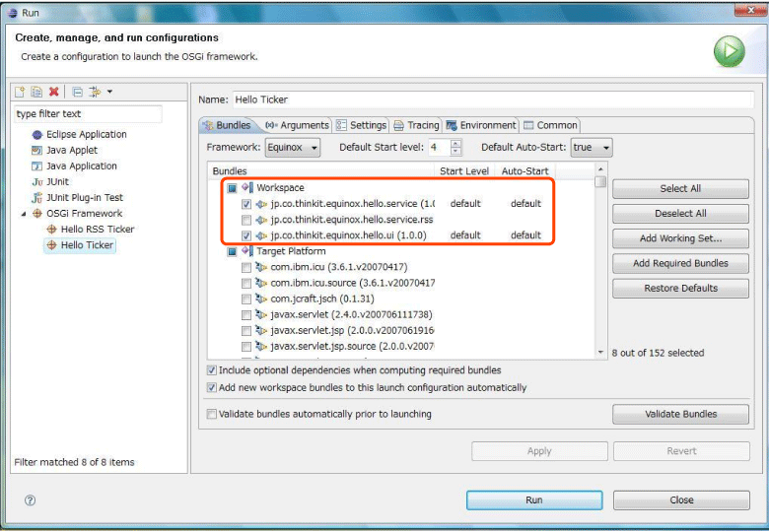Click the bundle list scroll-down arrow
Viewport: 769px width, 532px height.
pos(600,353)
